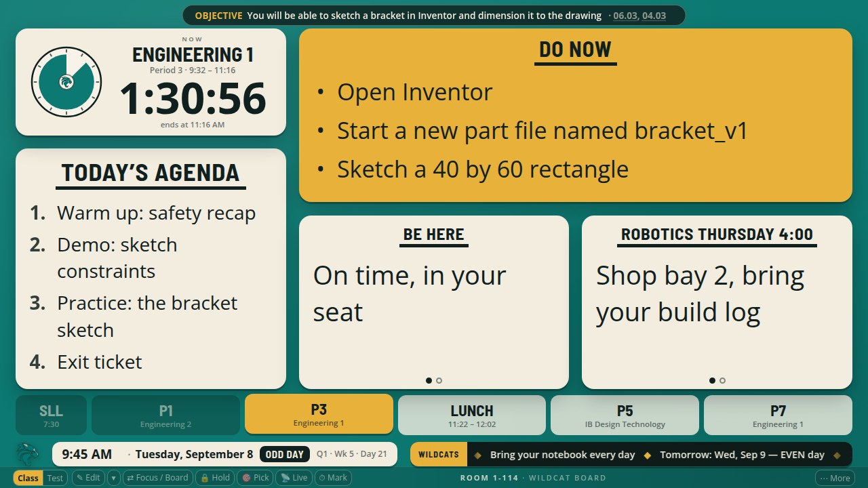Image resolution: width=868 pixels, height=488 pixels.
Task: Click the Hold lock button
Action: click(x=215, y=478)
